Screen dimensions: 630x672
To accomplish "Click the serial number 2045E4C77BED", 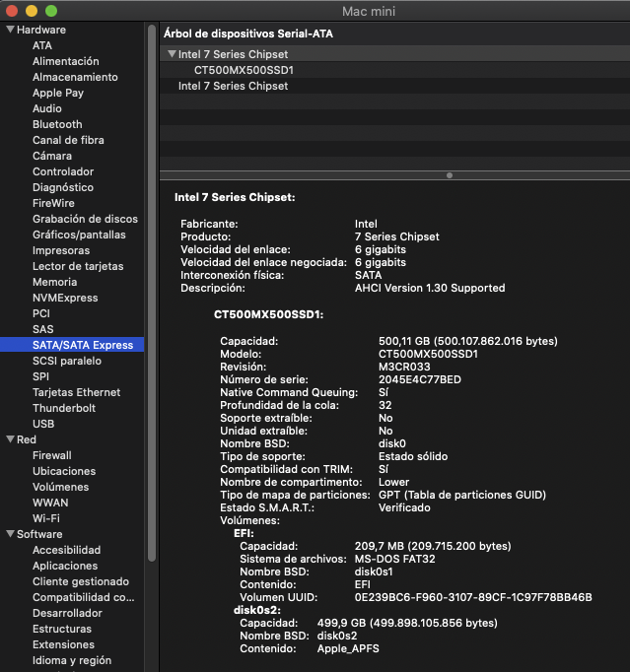I will point(420,379).
